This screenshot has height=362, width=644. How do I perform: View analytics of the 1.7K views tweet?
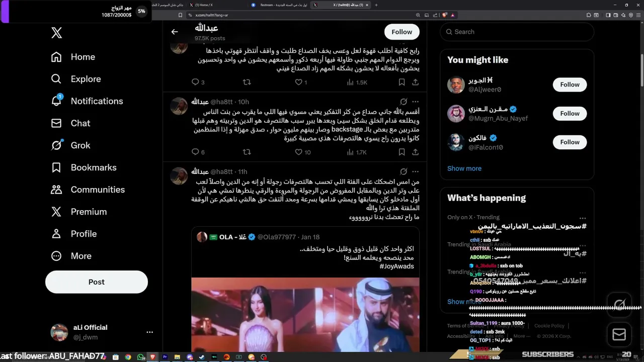(x=357, y=152)
